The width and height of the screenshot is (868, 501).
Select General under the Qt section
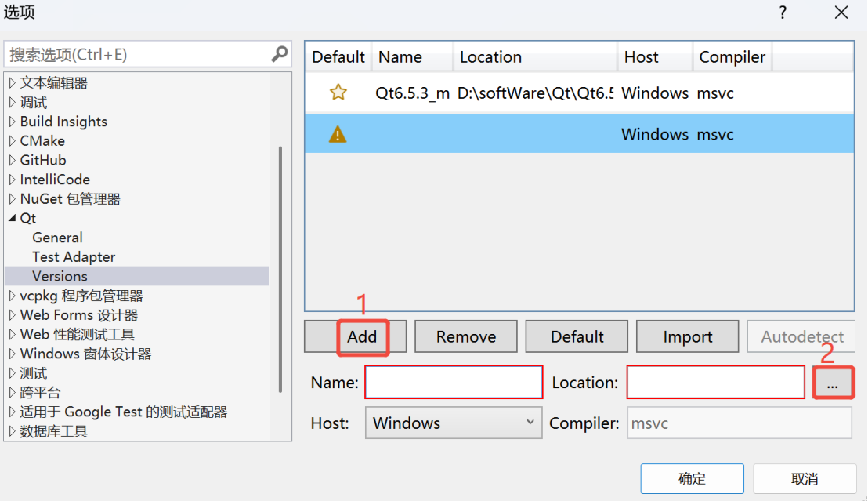[57, 238]
